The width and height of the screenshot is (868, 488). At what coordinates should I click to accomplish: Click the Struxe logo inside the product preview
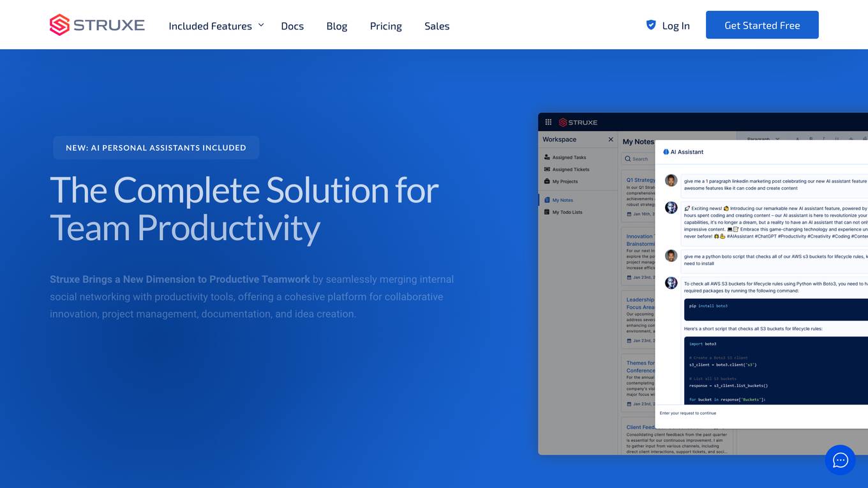(578, 122)
